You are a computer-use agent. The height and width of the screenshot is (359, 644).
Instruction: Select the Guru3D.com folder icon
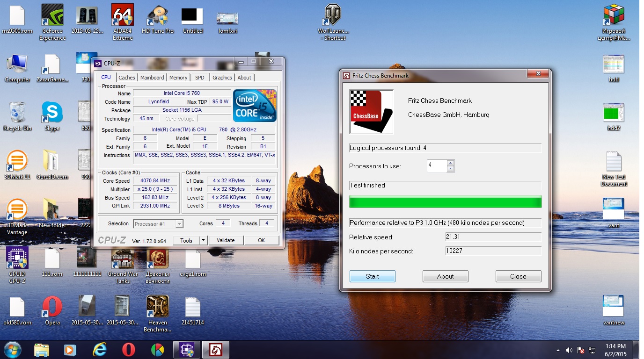(52, 165)
